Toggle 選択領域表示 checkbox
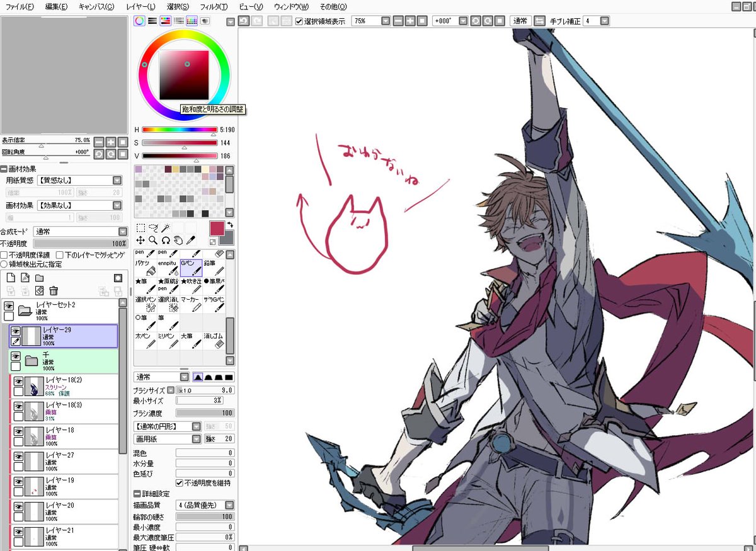Screen dimensions: 756x551 [x=299, y=21]
